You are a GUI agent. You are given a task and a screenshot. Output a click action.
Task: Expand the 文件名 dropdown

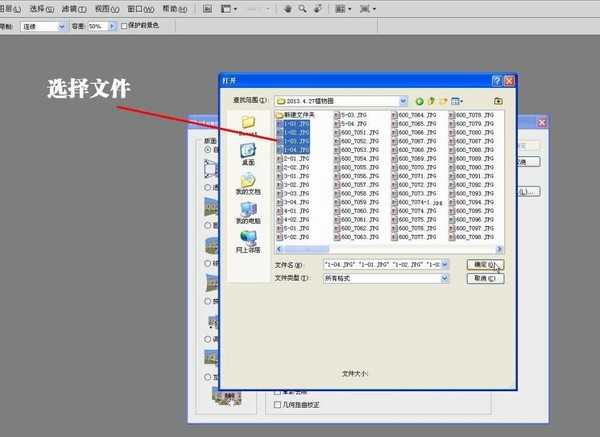pyautogui.click(x=444, y=264)
